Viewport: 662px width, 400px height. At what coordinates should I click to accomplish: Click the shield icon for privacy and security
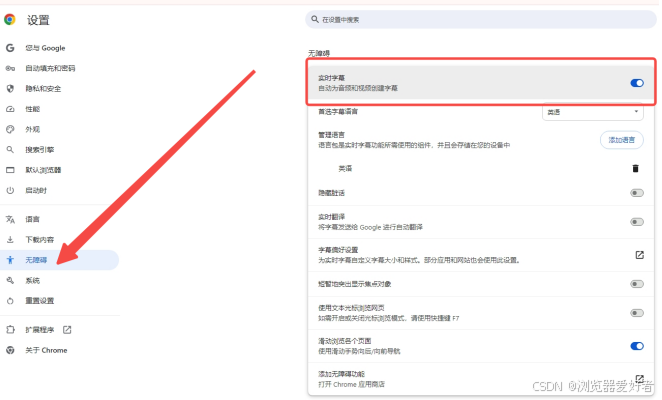(x=10, y=88)
